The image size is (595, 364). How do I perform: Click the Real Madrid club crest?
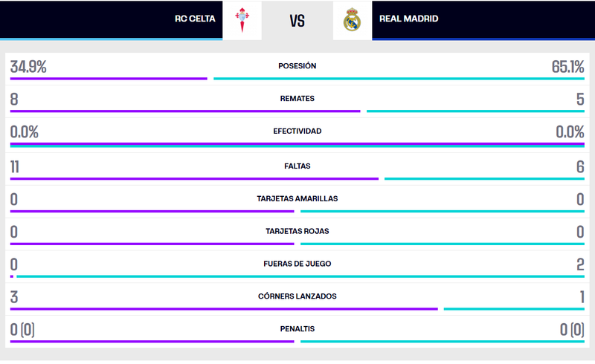[x=352, y=20]
